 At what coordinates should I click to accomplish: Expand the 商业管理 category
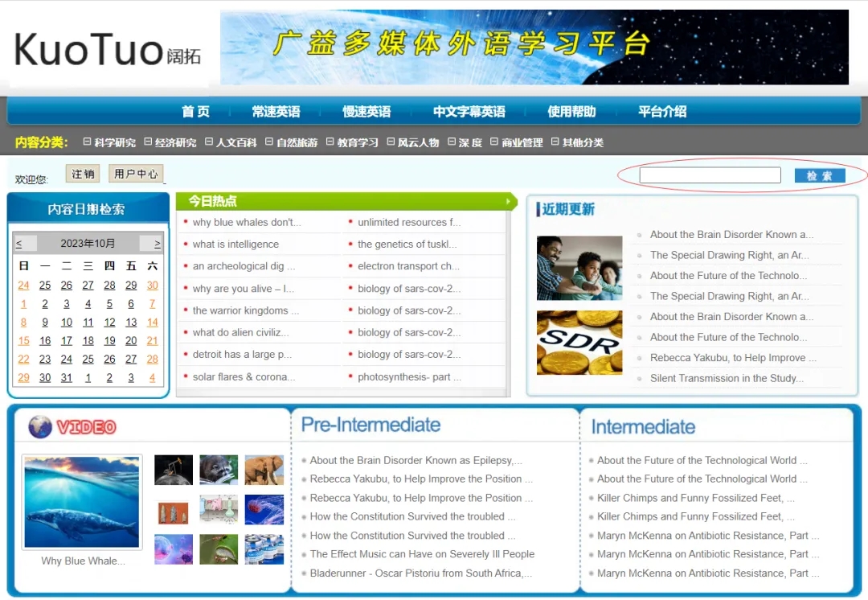(x=516, y=142)
